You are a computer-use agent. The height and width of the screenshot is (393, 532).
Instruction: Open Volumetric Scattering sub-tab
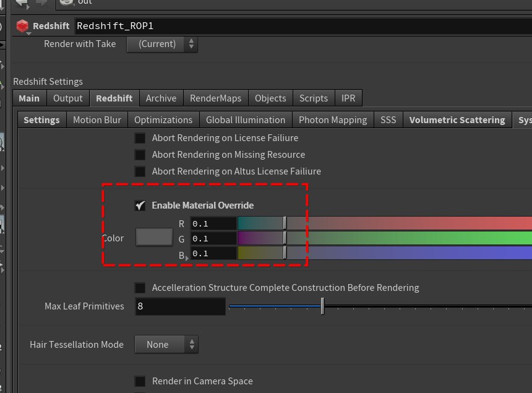point(457,120)
